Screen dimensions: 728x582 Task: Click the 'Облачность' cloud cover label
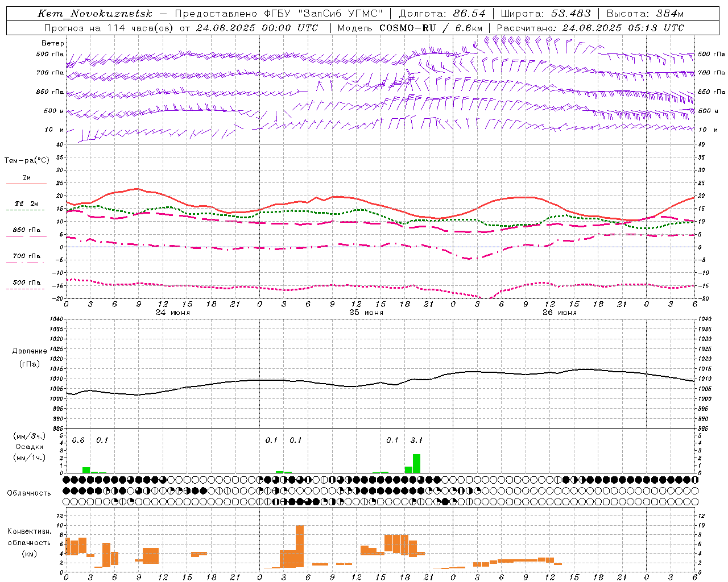(29, 493)
